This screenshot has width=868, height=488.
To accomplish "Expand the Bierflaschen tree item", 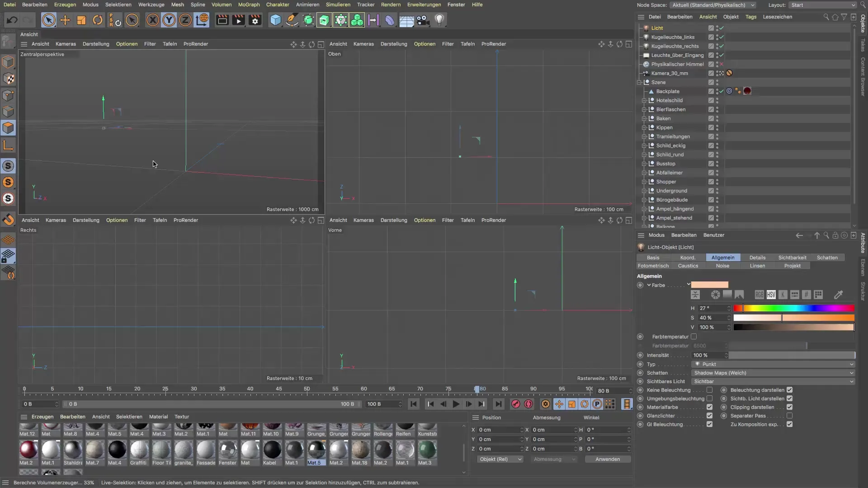I will pyautogui.click(x=644, y=109).
